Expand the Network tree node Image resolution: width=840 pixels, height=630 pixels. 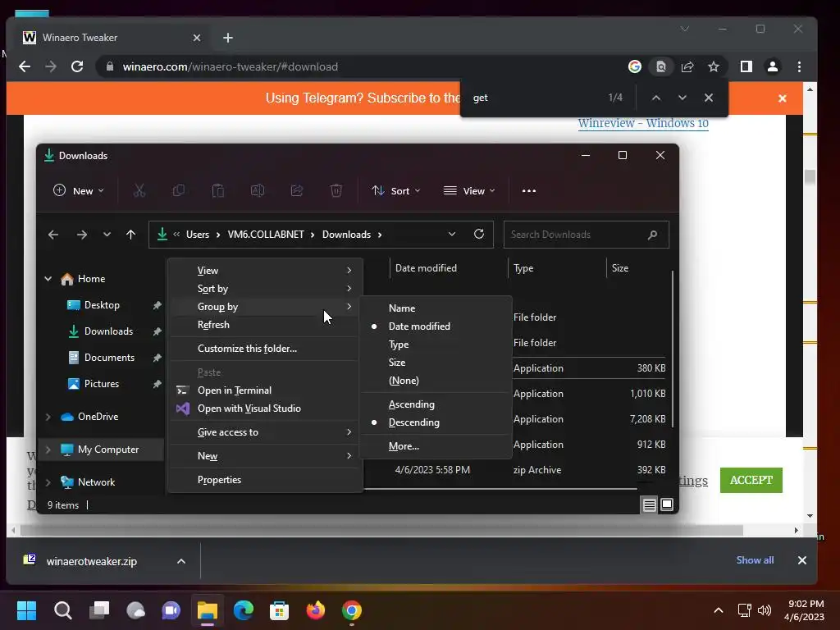48,482
